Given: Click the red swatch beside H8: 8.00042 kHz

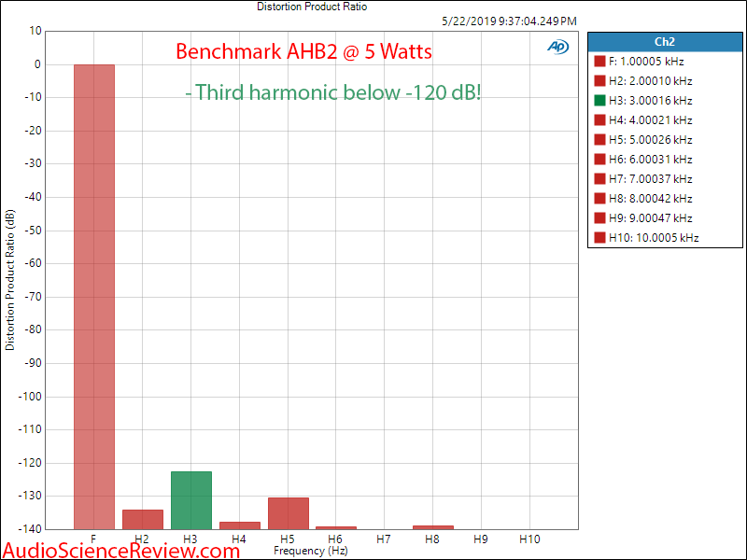Looking at the screenshot, I should pyautogui.click(x=599, y=198).
